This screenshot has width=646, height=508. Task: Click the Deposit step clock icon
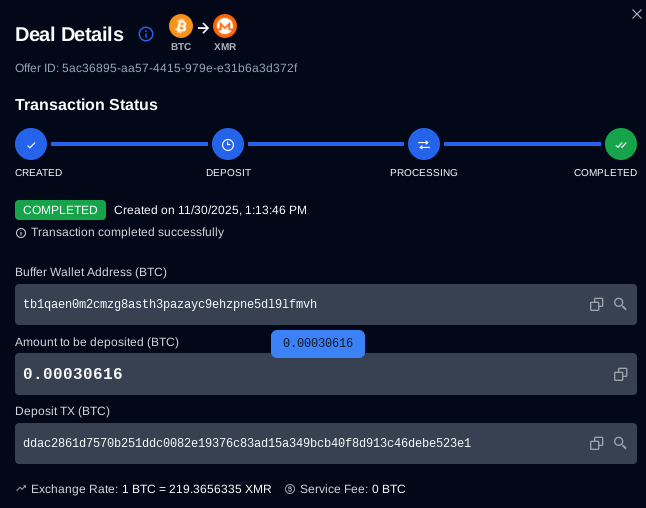(x=228, y=145)
